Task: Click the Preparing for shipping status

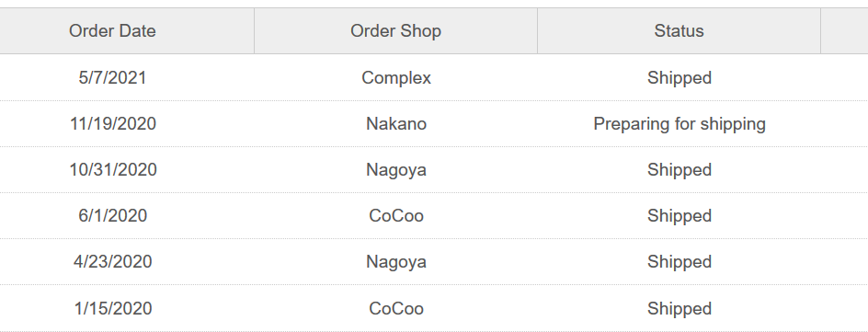Action: (680, 123)
